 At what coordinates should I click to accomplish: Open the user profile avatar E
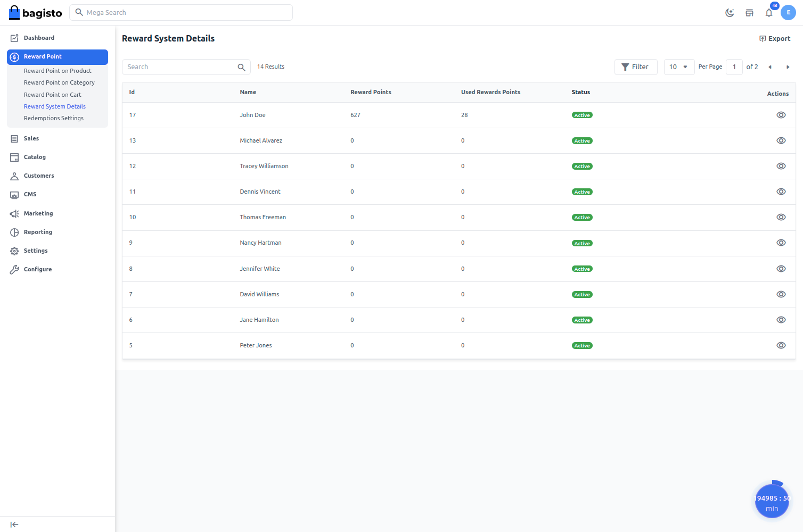(788, 13)
